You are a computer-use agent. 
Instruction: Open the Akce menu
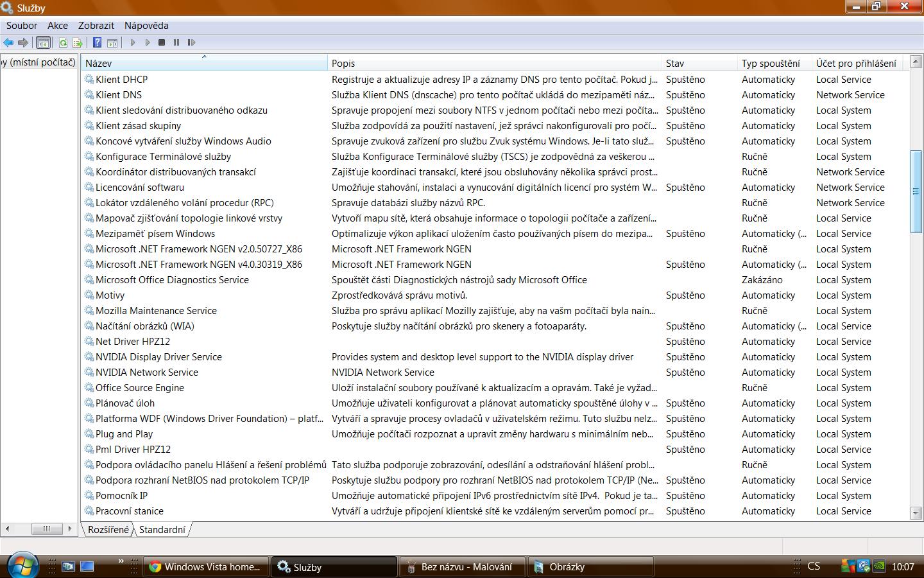click(58, 26)
